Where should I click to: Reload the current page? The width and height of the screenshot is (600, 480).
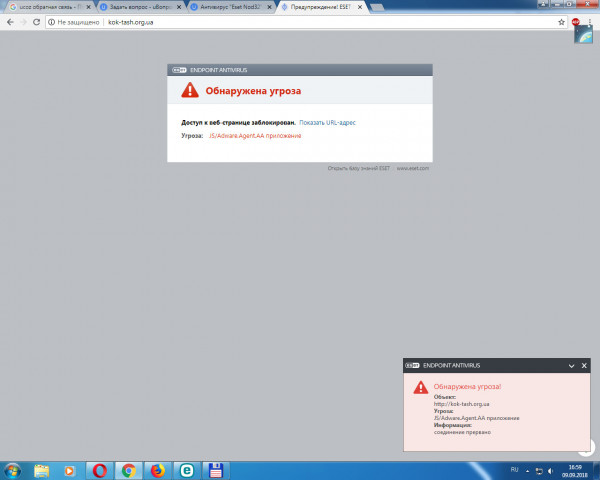pyautogui.click(x=36, y=22)
